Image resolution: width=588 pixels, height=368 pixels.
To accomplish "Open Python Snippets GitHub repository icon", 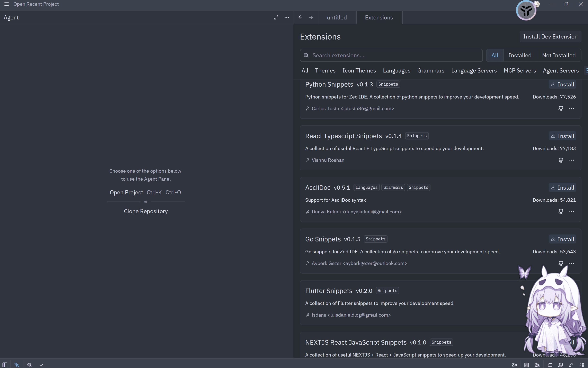I will tap(561, 109).
